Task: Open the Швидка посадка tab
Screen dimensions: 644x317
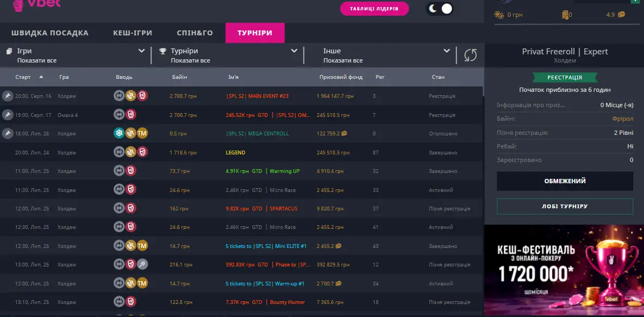Action: coord(50,33)
